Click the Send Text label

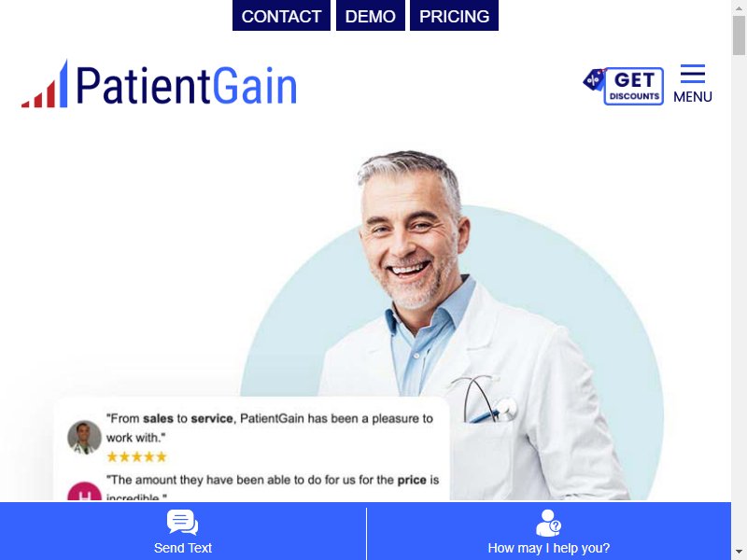point(182,548)
